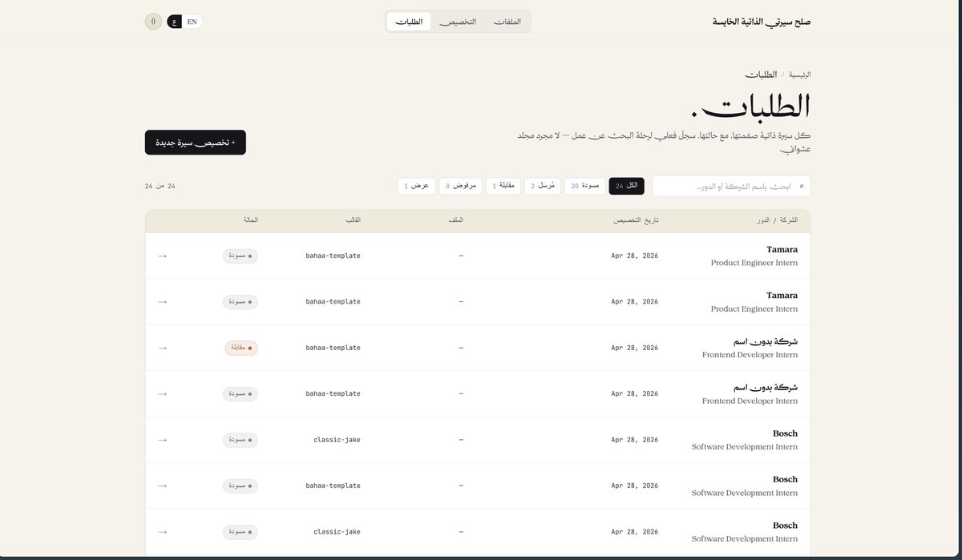Image resolution: width=962 pixels, height=560 pixels.
Task: Go to الرئيسية via breadcrumb
Action: pyautogui.click(x=800, y=75)
